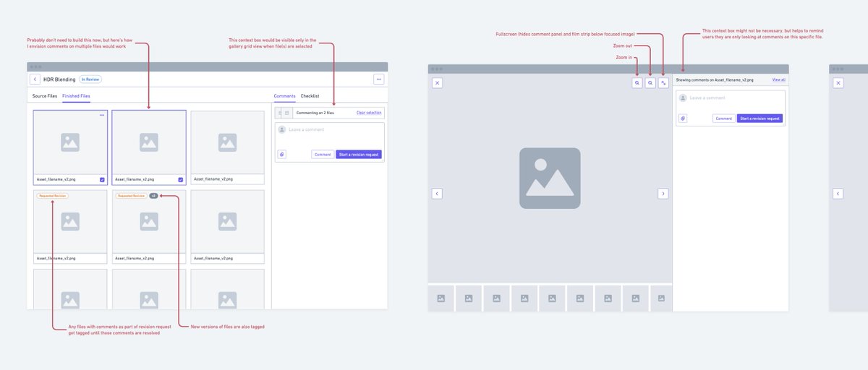This screenshot has width=868, height=370.
Task: Click the stacked files icon beside Commenting on 2 files
Action: 283,113
